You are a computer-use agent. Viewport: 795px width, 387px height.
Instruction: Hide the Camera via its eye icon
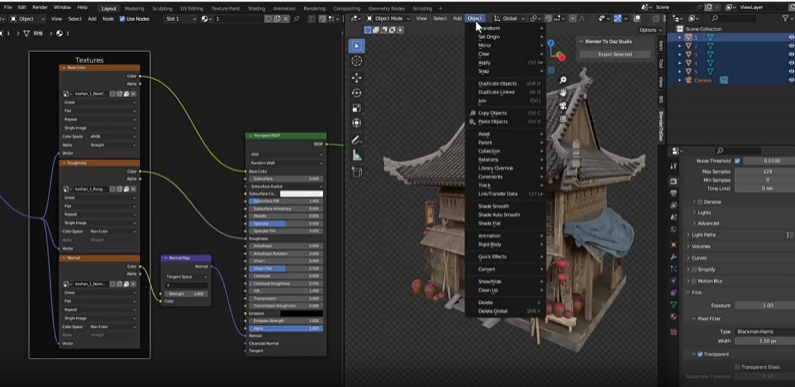[x=791, y=80]
